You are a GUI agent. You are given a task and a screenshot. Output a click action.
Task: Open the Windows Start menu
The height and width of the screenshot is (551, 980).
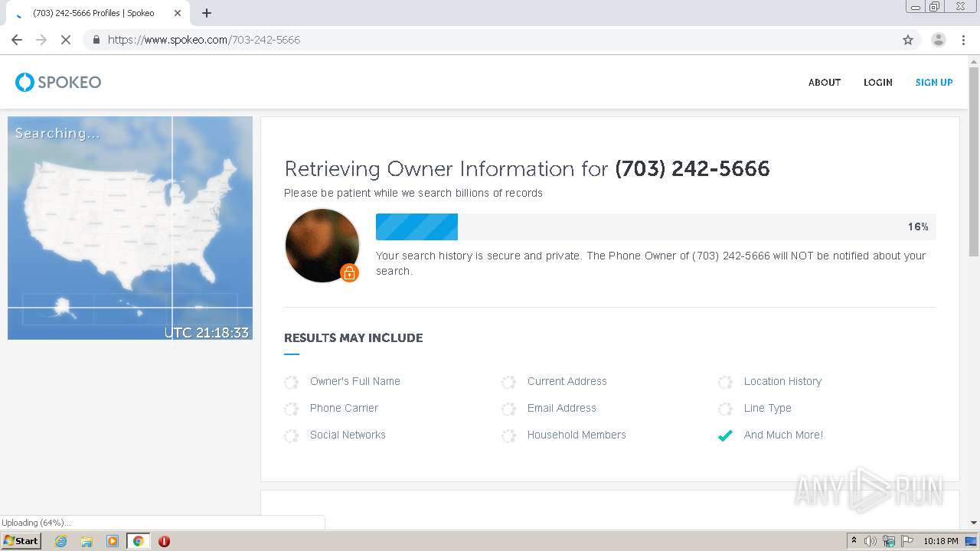21,541
